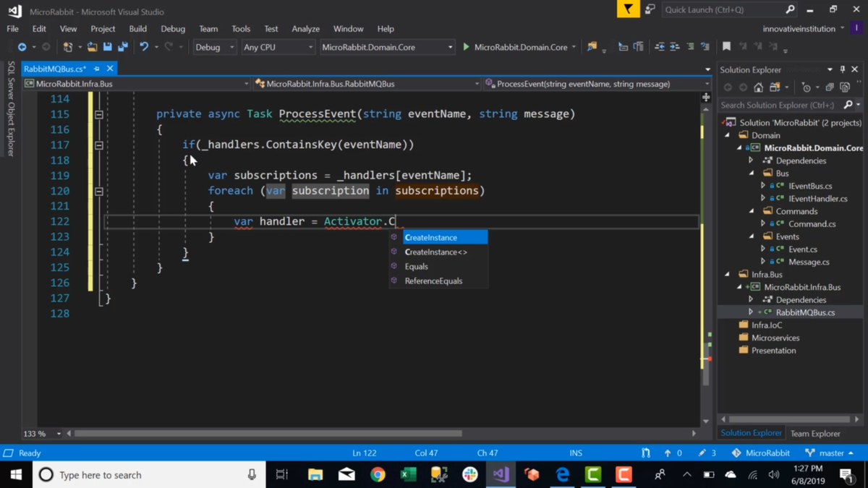
Task: Click the Bookmark icon in the toolbar
Action: tap(726, 47)
